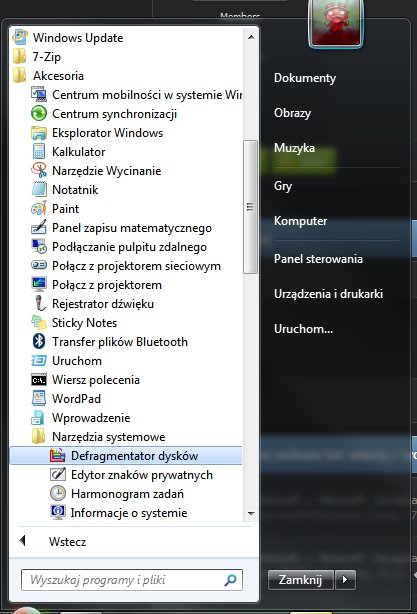417x614 pixels.
Task: Click the Wyszukaj programy i pliki search box
Action: 132,580
